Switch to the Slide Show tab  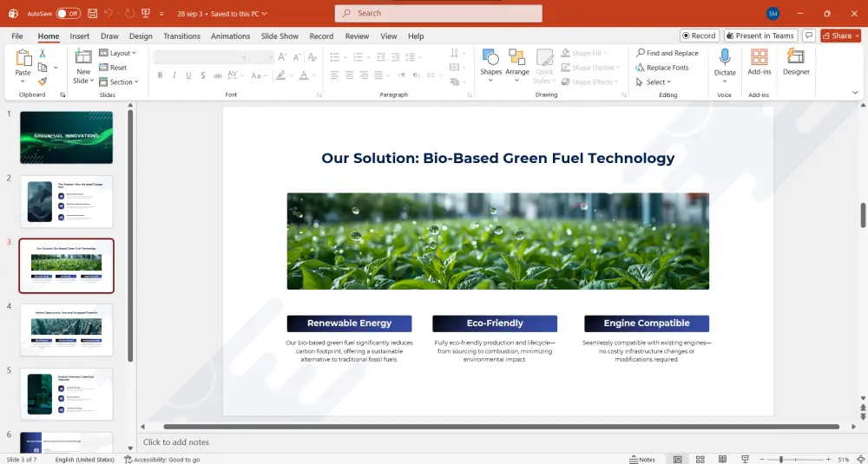pyautogui.click(x=279, y=36)
